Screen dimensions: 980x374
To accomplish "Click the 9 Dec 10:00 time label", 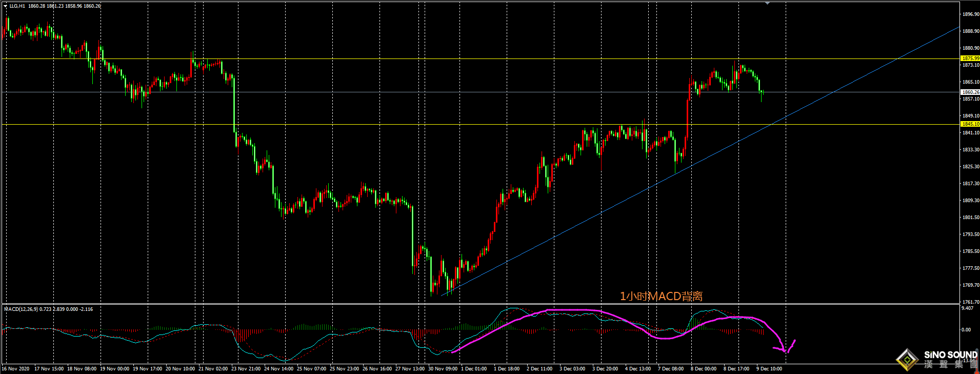I will coord(769,368).
